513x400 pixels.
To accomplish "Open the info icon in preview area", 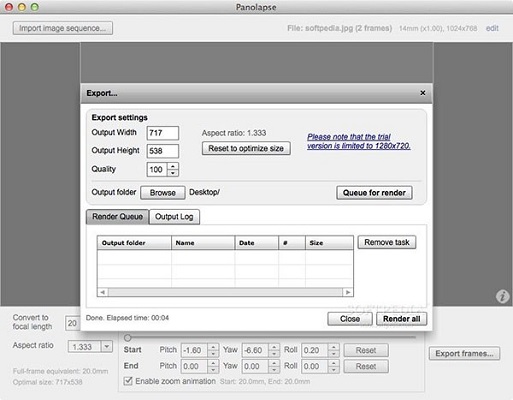I will click(502, 296).
